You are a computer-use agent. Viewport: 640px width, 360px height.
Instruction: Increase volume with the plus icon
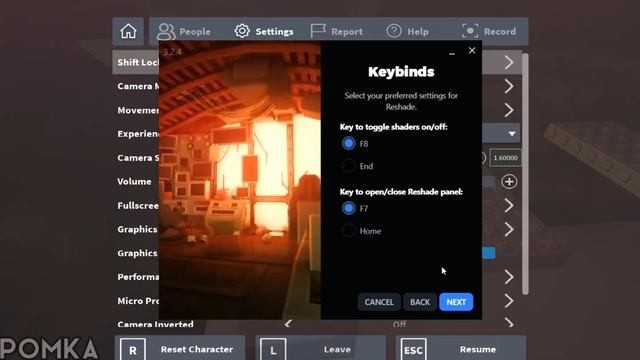coord(509,182)
